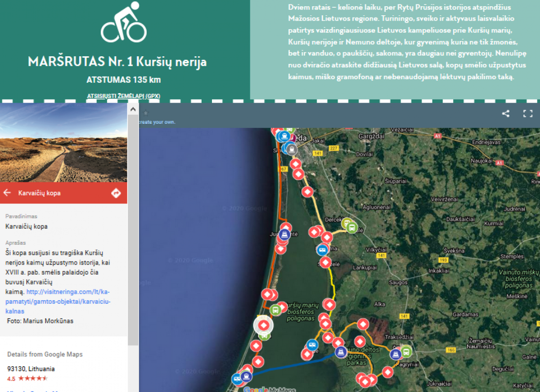Select the blue caravan marker on the yellow route
Screen dimensions: 540x392
322,249
